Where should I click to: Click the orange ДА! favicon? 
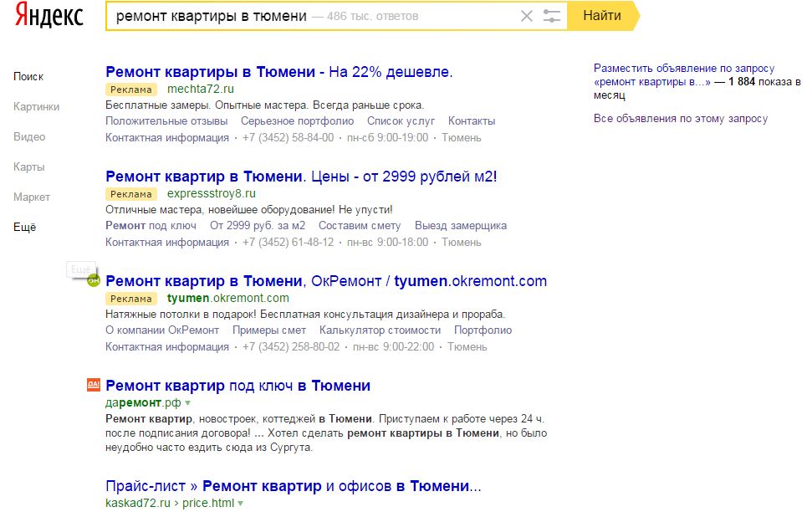(94, 385)
